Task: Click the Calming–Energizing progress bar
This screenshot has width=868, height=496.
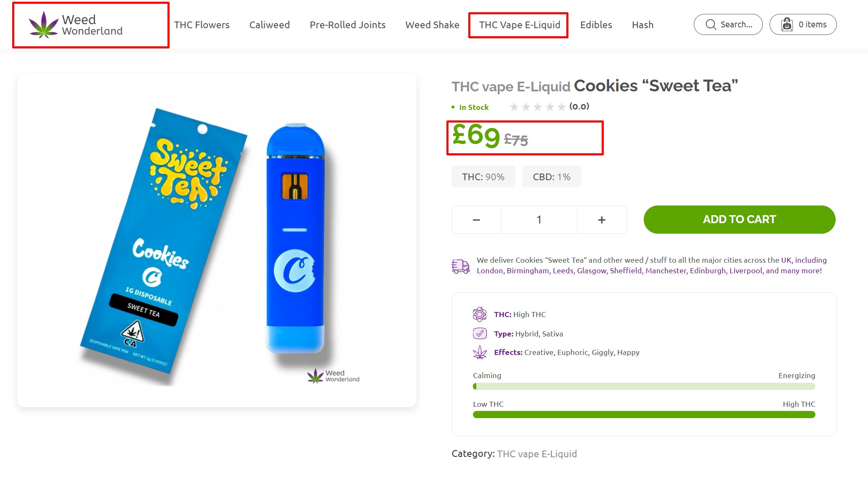Action: [644, 387]
